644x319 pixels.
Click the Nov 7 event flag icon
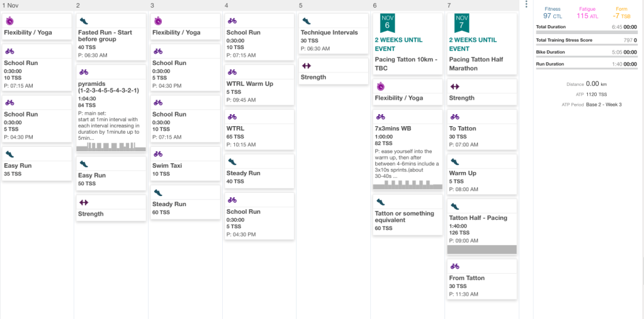tap(461, 22)
